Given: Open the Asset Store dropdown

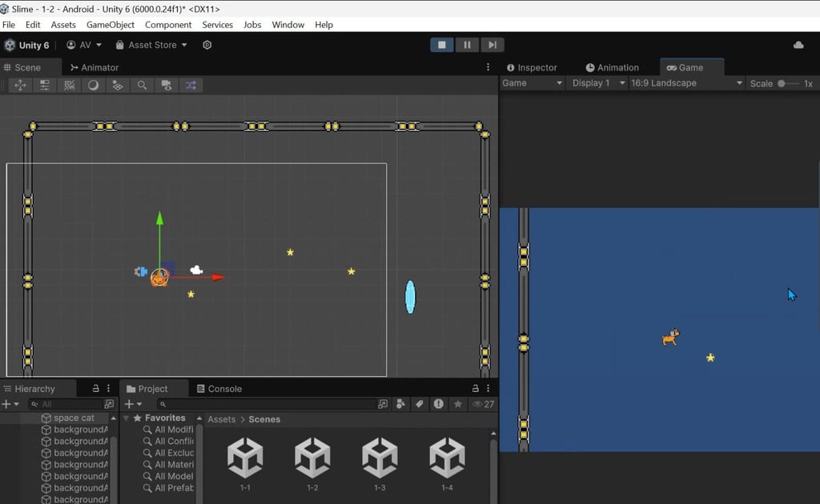Looking at the screenshot, I should point(151,45).
